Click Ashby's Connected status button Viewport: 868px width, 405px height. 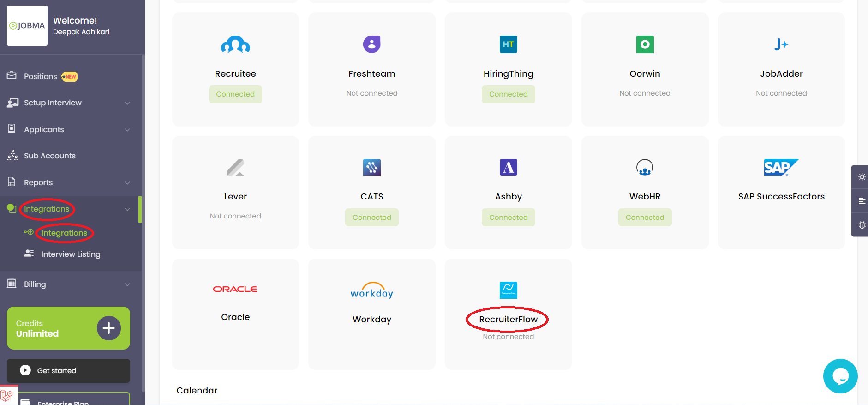click(x=509, y=218)
